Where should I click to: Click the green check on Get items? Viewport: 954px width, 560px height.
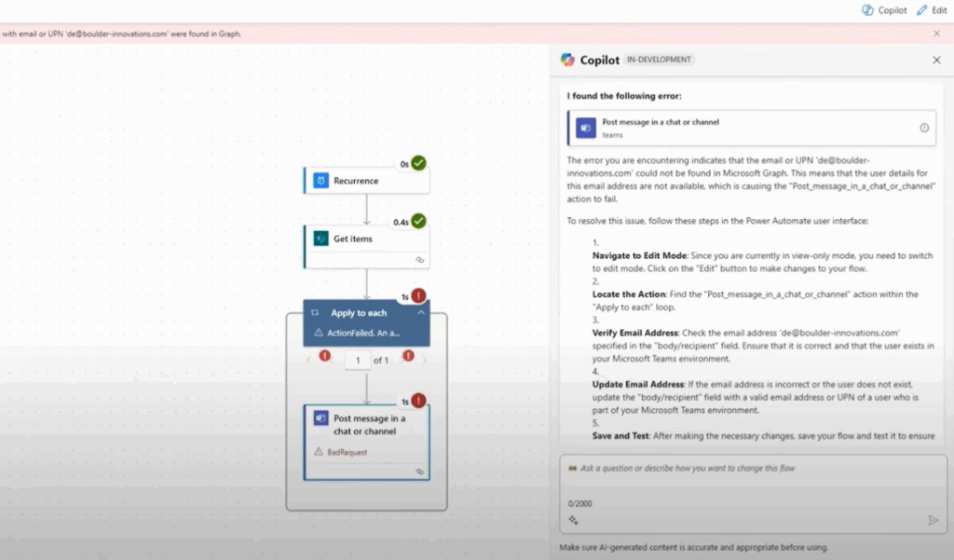418,221
